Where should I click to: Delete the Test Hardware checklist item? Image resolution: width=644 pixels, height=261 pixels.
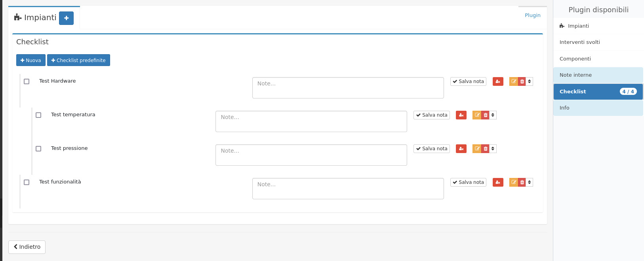522,81
